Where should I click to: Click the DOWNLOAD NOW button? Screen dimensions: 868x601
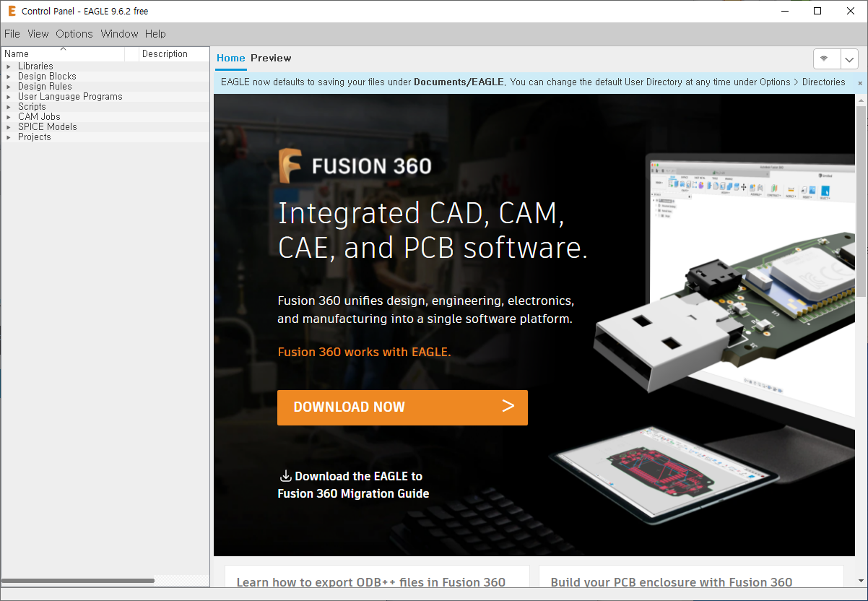402,407
